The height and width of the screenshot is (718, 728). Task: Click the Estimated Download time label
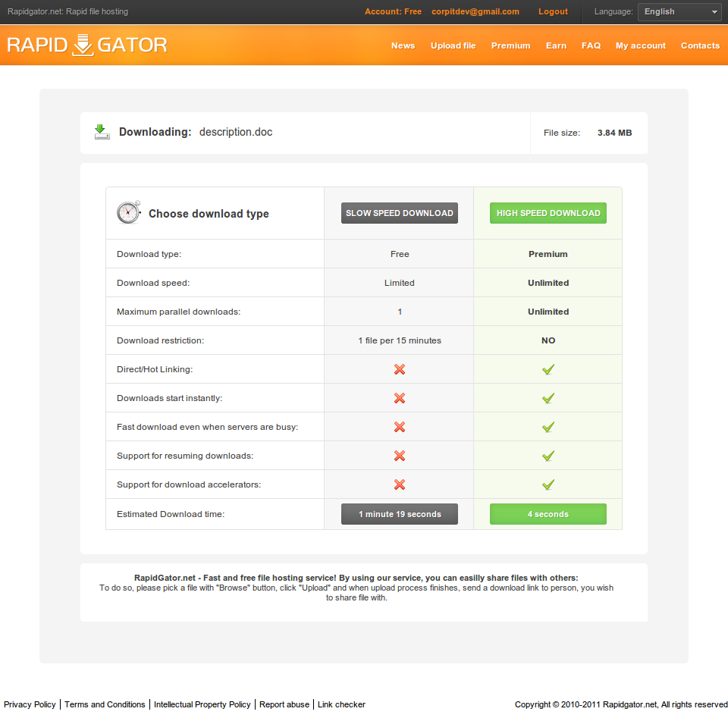pos(171,514)
